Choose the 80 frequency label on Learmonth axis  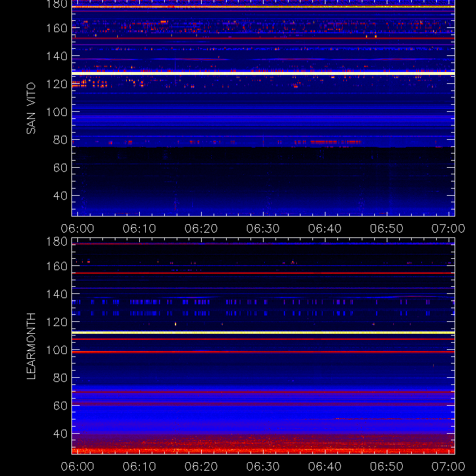click(60, 378)
